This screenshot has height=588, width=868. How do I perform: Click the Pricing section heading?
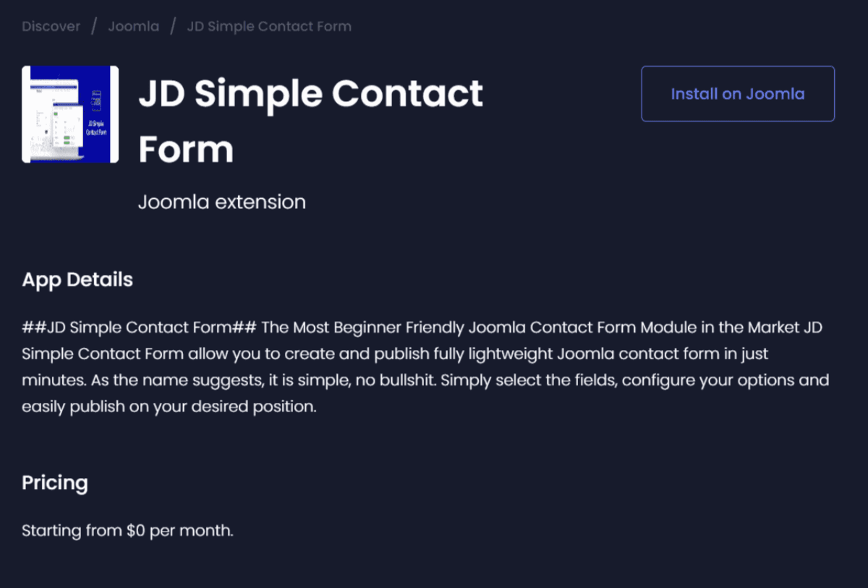click(x=55, y=482)
